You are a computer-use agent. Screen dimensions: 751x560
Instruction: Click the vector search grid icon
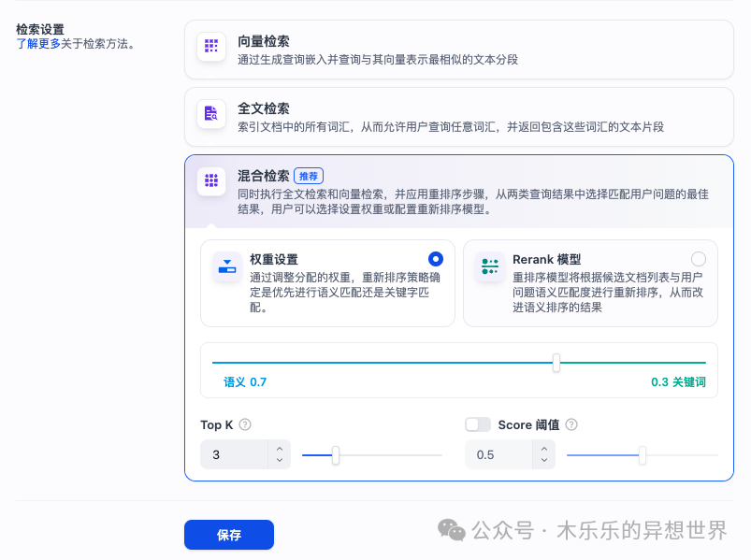tap(211, 46)
